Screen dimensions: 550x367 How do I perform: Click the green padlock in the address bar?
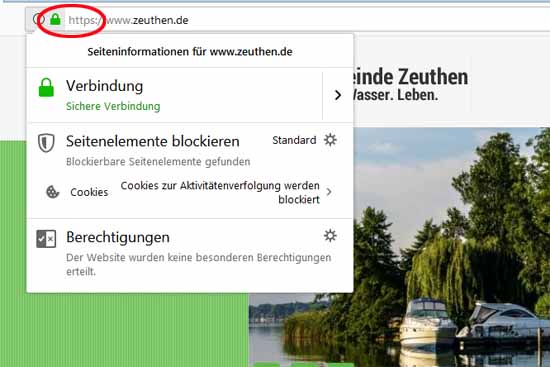point(55,19)
